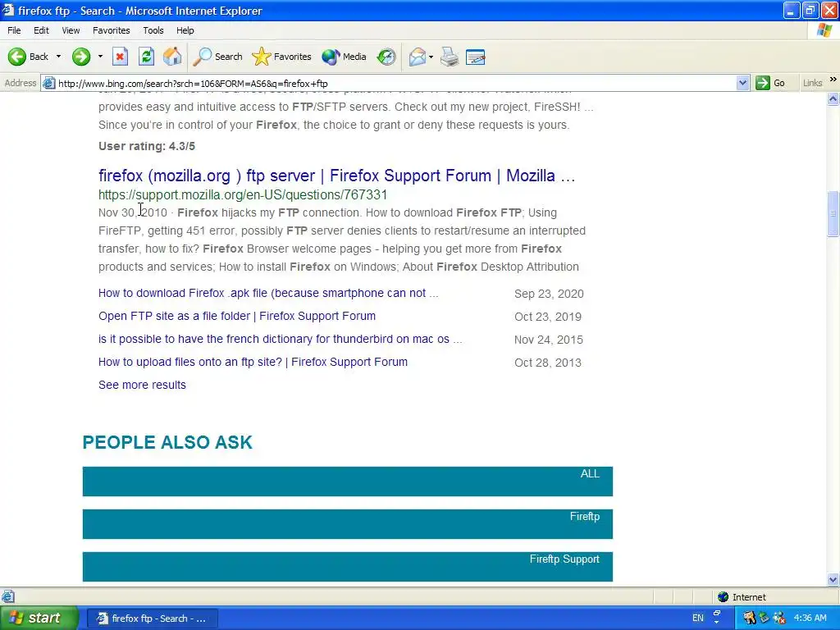The image size is (840, 630).
Task: Select the firefox ftp - Search taskbar button
Action: pyautogui.click(x=152, y=619)
